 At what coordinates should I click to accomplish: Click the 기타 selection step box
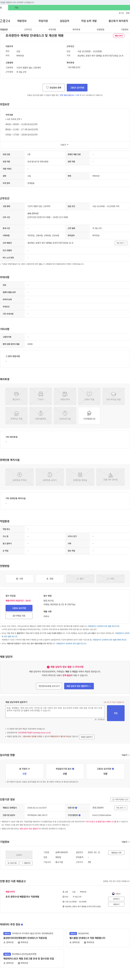pos(110,579)
